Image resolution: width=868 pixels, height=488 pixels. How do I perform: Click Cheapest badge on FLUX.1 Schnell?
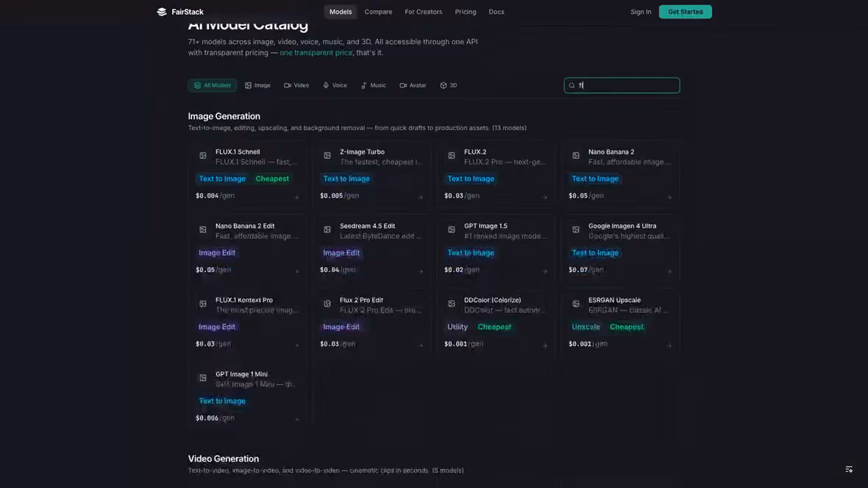pyautogui.click(x=272, y=179)
